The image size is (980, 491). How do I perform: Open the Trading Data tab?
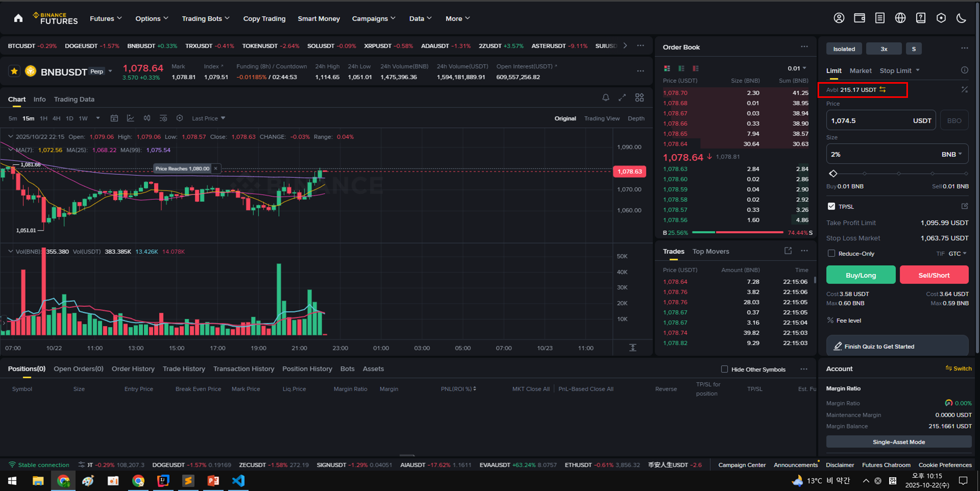click(74, 99)
